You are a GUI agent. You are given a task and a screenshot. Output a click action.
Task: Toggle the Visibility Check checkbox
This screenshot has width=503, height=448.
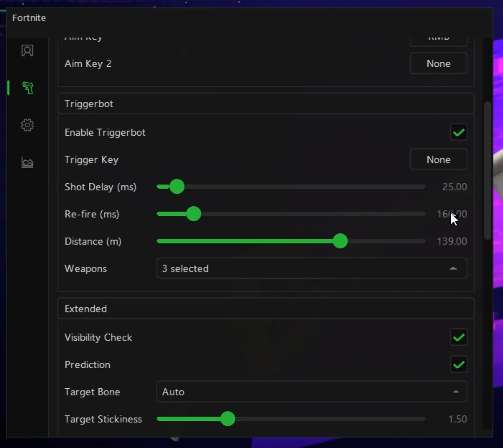coord(459,338)
